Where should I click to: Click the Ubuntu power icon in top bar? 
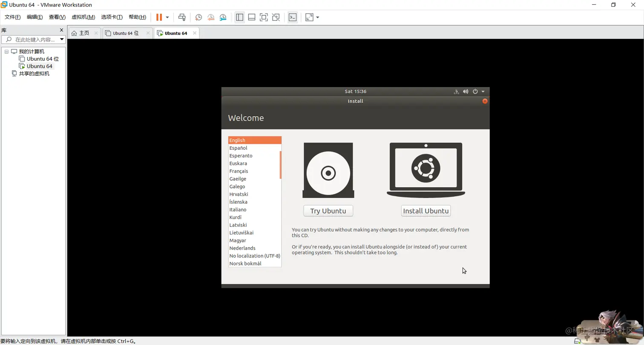(475, 91)
